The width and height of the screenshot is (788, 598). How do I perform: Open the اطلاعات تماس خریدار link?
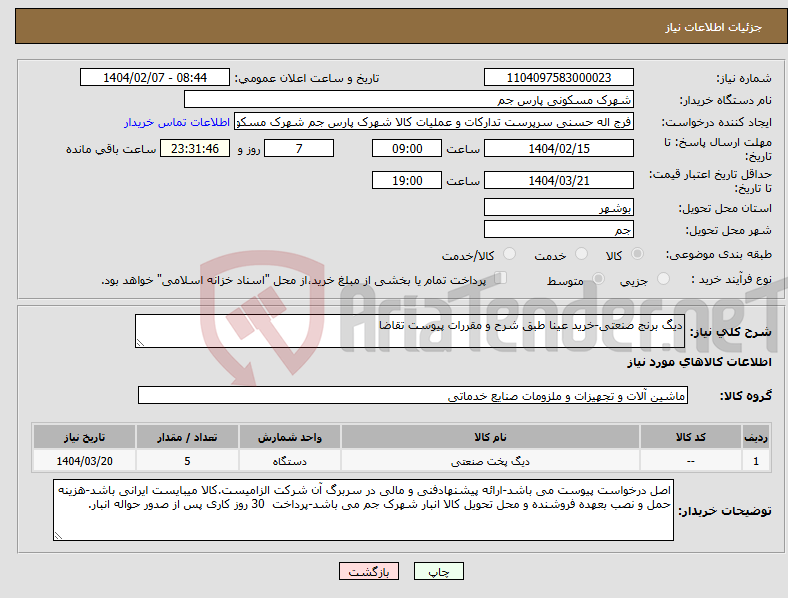(177, 122)
